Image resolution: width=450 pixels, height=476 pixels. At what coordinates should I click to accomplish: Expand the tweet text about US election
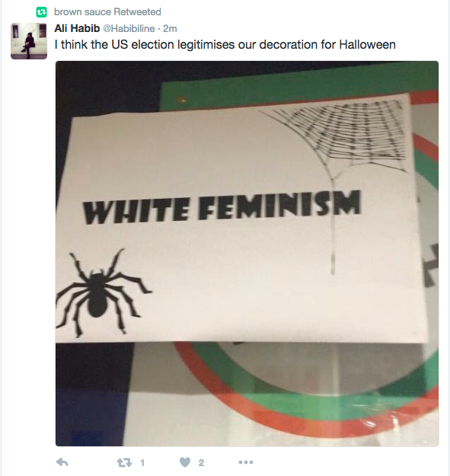(225, 45)
